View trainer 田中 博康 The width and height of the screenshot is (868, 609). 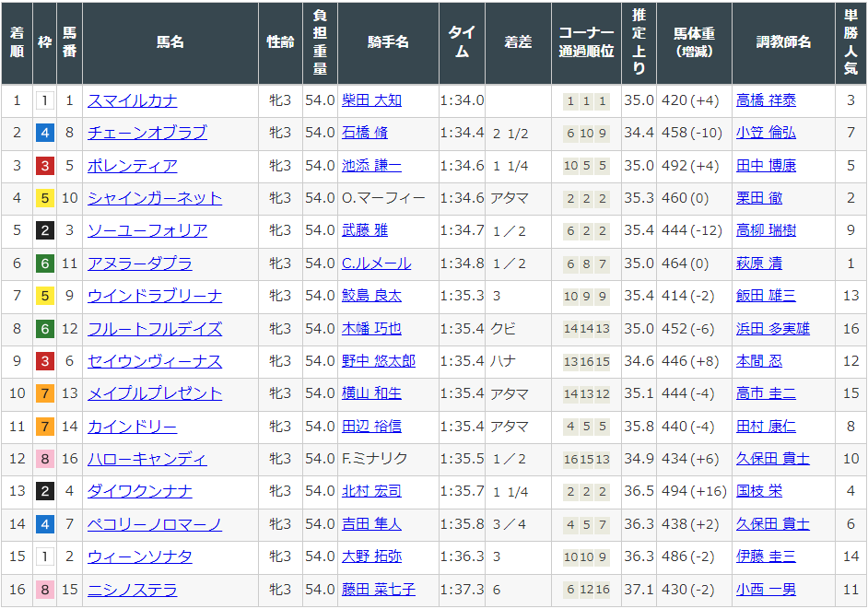point(766,166)
